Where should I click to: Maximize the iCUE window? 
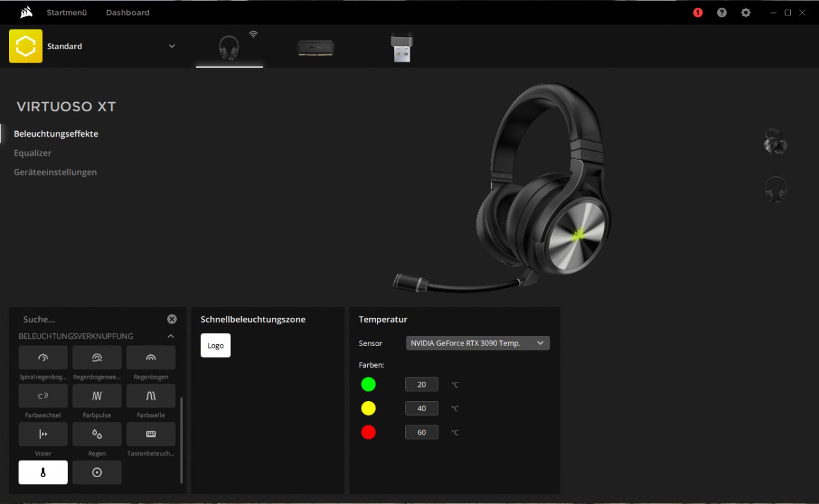coord(788,13)
